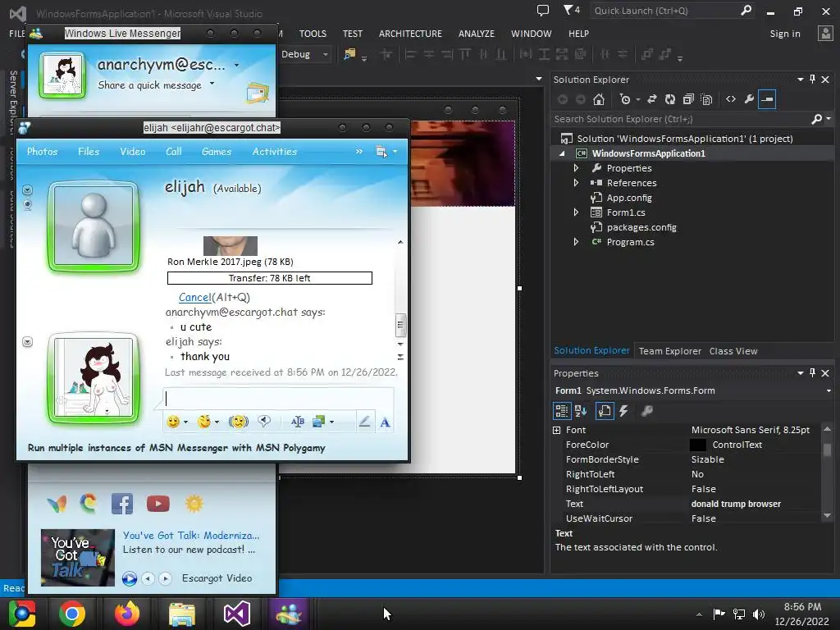Collapse all Solution Explorer items
The image size is (840, 630).
click(x=688, y=99)
